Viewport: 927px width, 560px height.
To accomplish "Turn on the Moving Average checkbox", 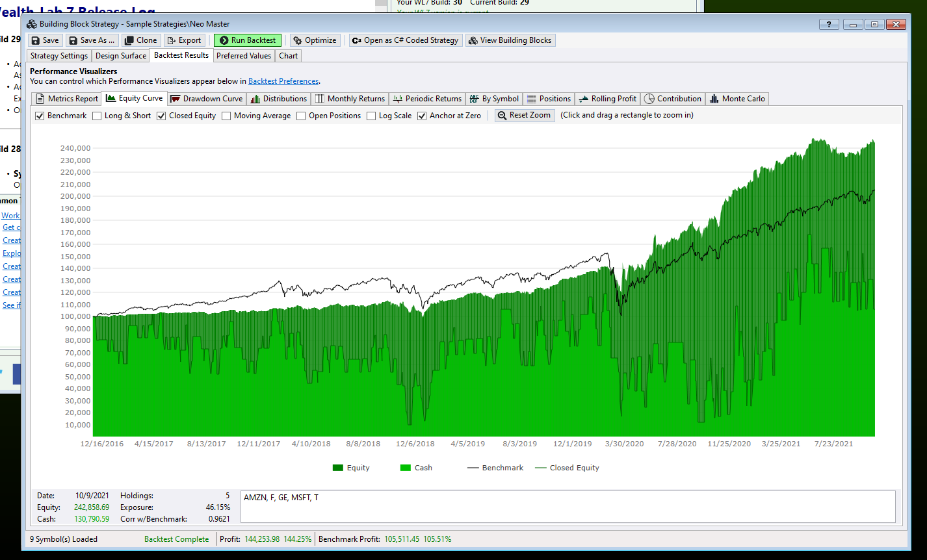I will point(226,116).
